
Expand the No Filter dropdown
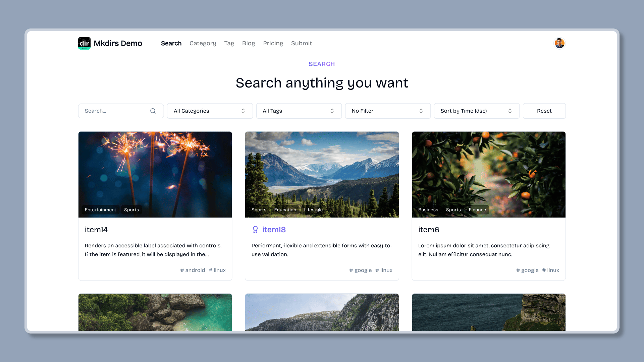coord(387,111)
